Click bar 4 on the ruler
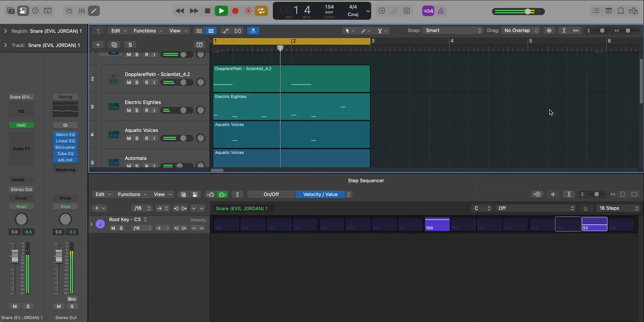 tap(452, 41)
